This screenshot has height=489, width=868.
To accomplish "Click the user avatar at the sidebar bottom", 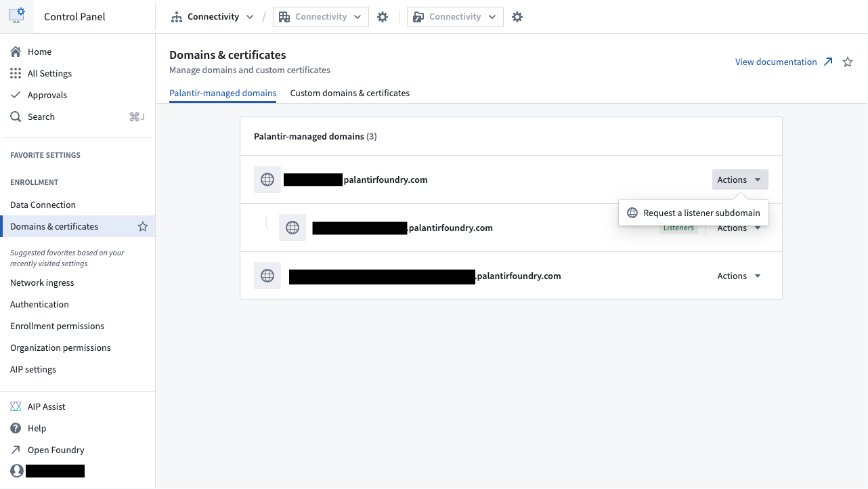I will point(15,471).
